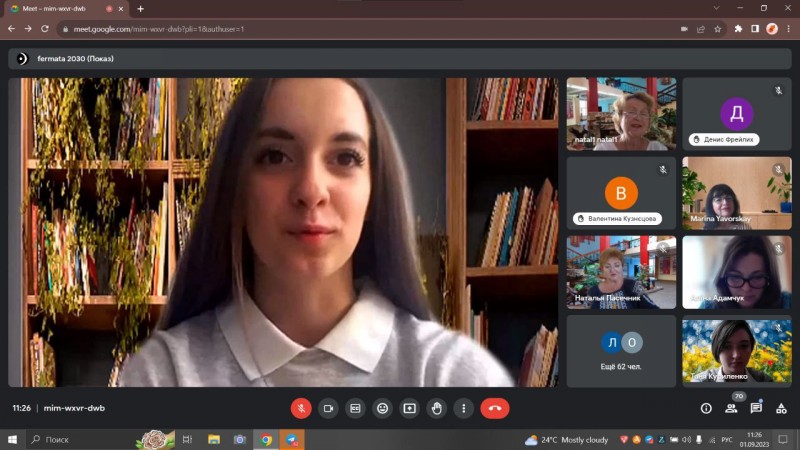The height and width of the screenshot is (450, 800).
Task: Open Chrome extensions puzzle icon
Action: [x=738, y=29]
